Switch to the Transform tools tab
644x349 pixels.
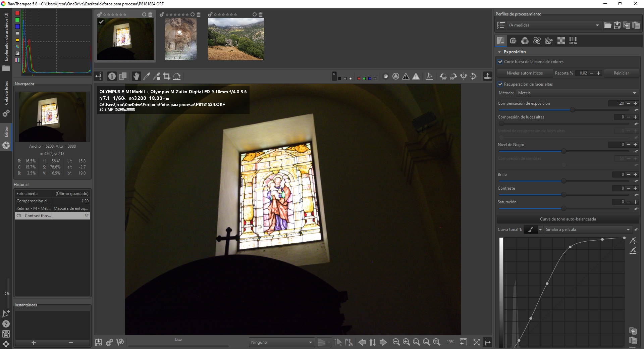click(x=549, y=41)
